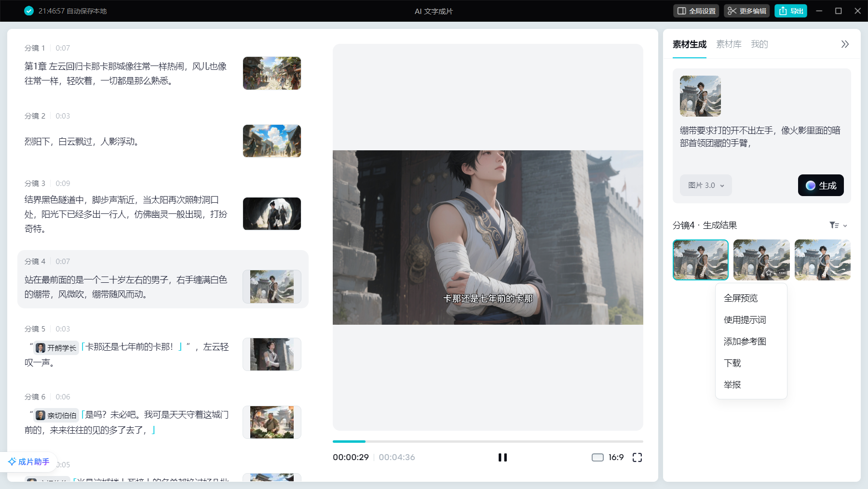Open the 图片 3.0 model dropdown

coord(706,185)
